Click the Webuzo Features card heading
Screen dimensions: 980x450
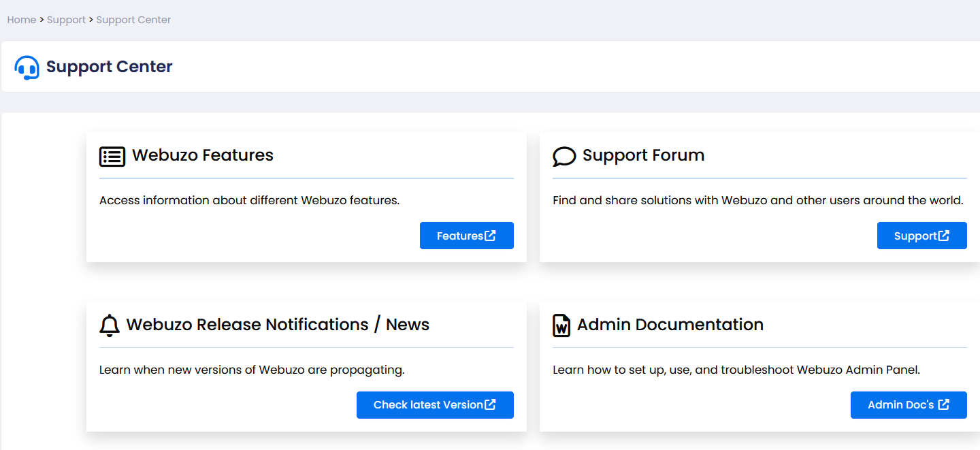202,155
